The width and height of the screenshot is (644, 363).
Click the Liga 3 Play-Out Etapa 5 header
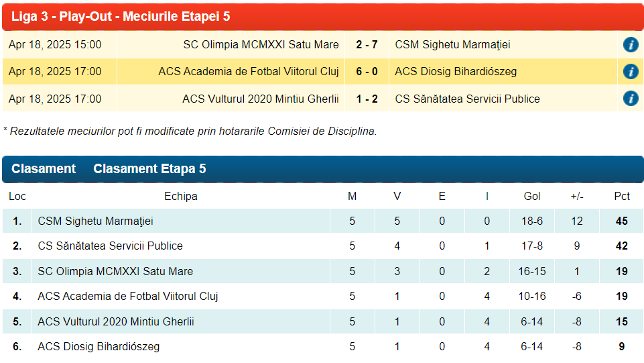[x=121, y=17]
